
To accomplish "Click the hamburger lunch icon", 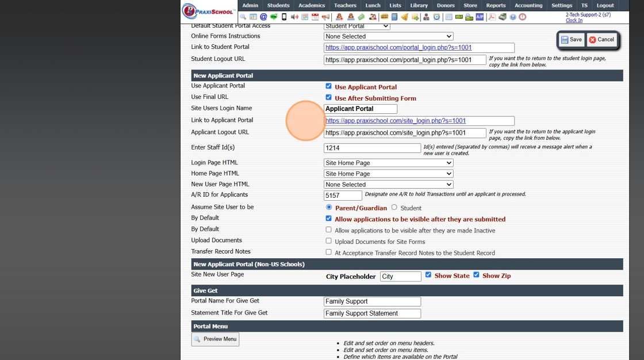I will 385,17.
